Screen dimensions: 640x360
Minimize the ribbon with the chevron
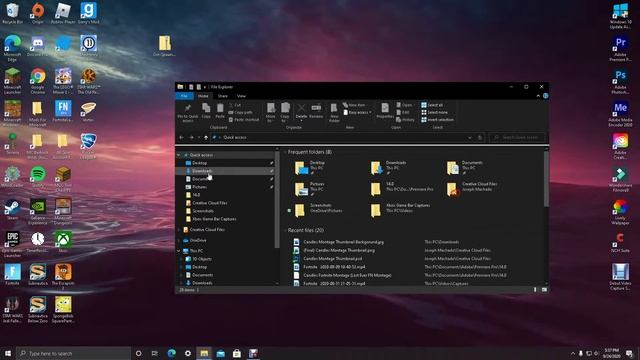coord(538,96)
